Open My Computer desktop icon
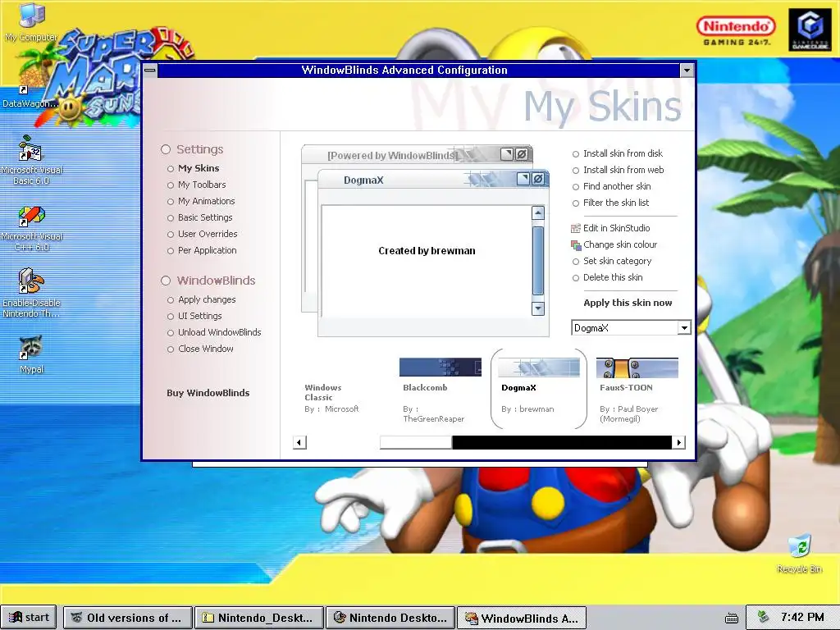 click(x=31, y=21)
